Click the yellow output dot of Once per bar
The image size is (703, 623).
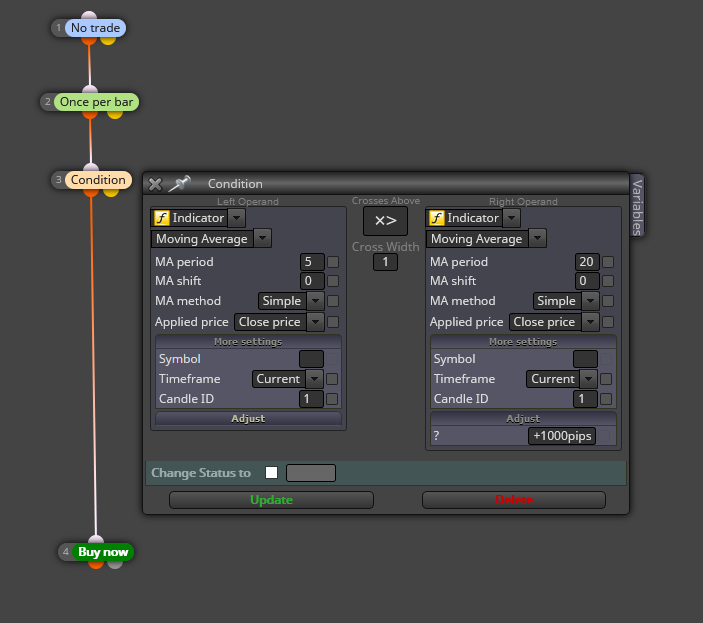(115, 114)
